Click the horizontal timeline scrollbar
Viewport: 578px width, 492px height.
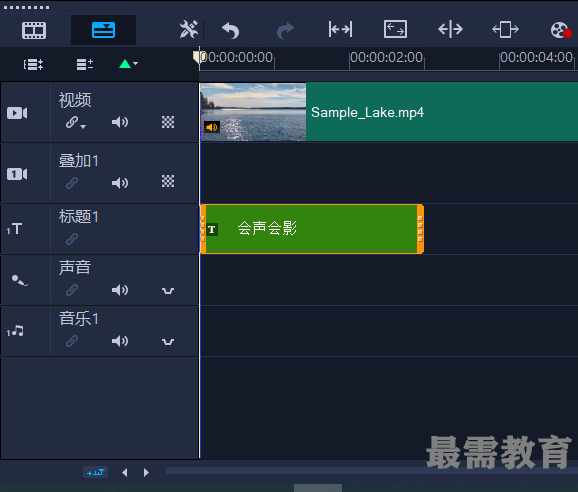[x=372, y=471]
